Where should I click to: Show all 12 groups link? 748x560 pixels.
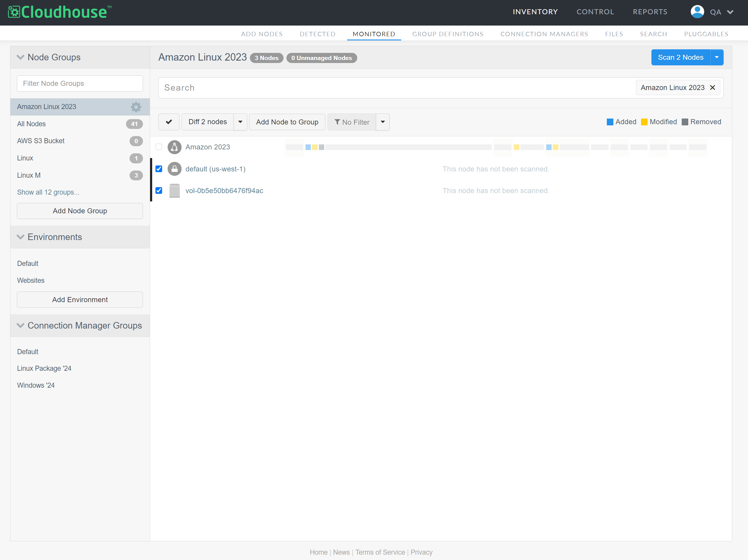pos(48,192)
